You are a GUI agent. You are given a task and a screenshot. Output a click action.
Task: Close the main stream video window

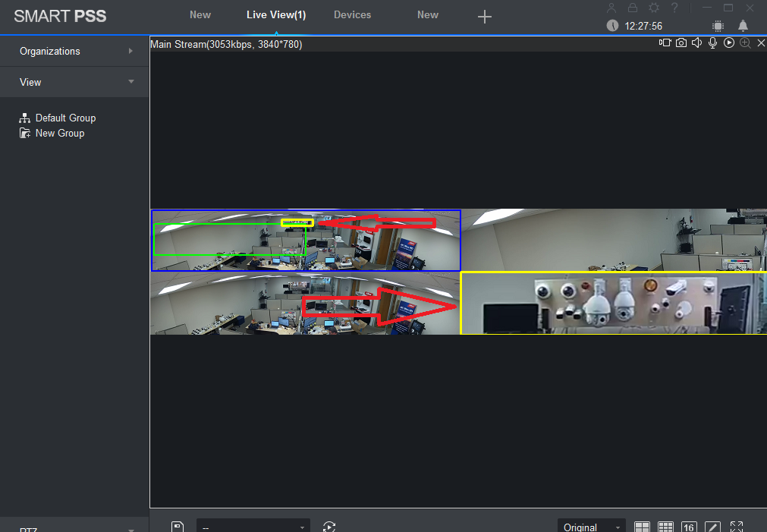761,43
